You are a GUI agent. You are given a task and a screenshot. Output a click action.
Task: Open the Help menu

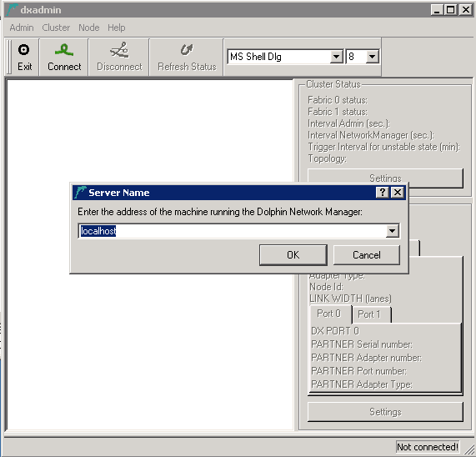tap(116, 28)
